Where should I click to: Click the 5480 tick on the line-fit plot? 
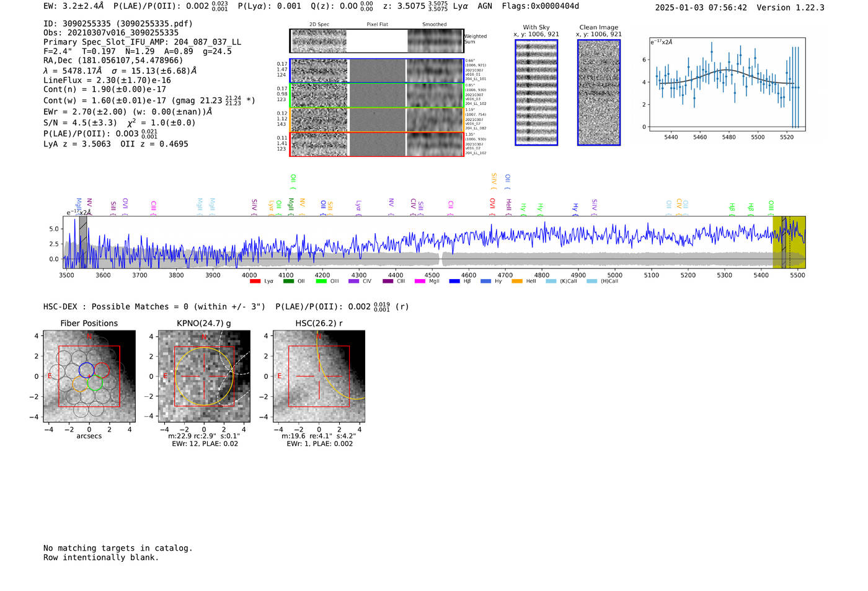(728, 137)
